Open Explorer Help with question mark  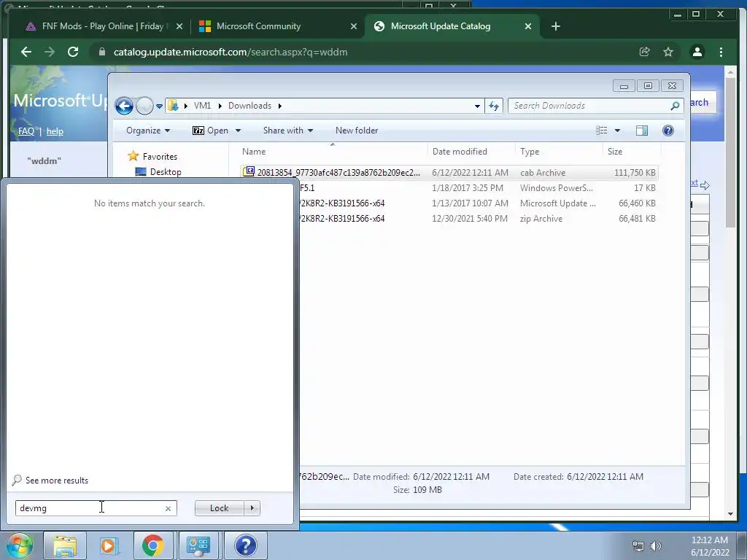click(668, 131)
